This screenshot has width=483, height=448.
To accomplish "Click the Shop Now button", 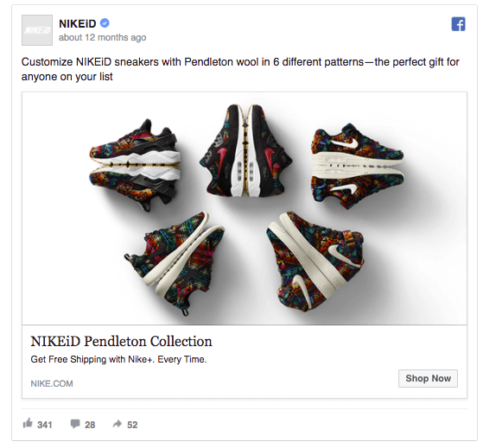I will tap(428, 378).
